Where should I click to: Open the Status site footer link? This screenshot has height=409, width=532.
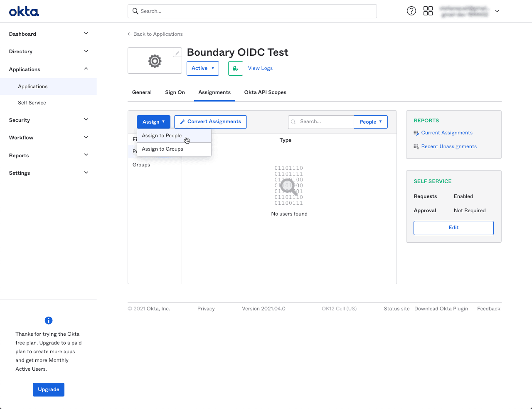click(397, 309)
